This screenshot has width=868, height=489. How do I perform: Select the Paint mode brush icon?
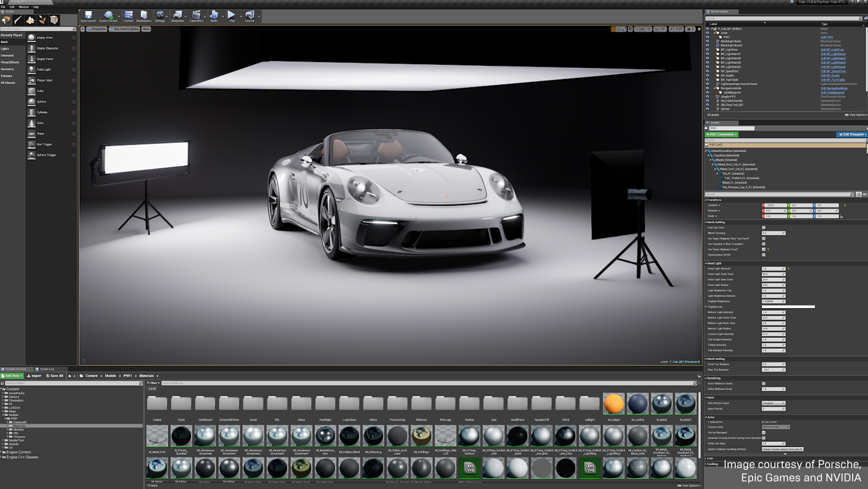click(18, 20)
